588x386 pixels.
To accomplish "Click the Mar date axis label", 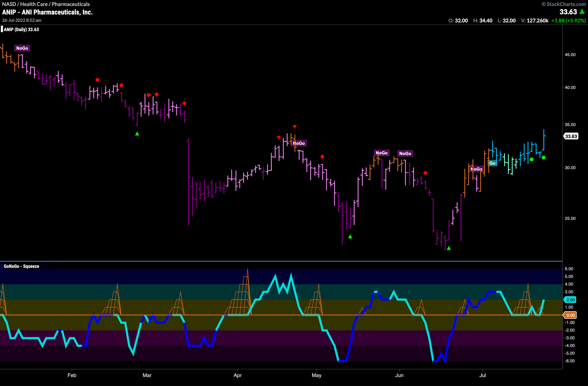I will coord(147,375).
